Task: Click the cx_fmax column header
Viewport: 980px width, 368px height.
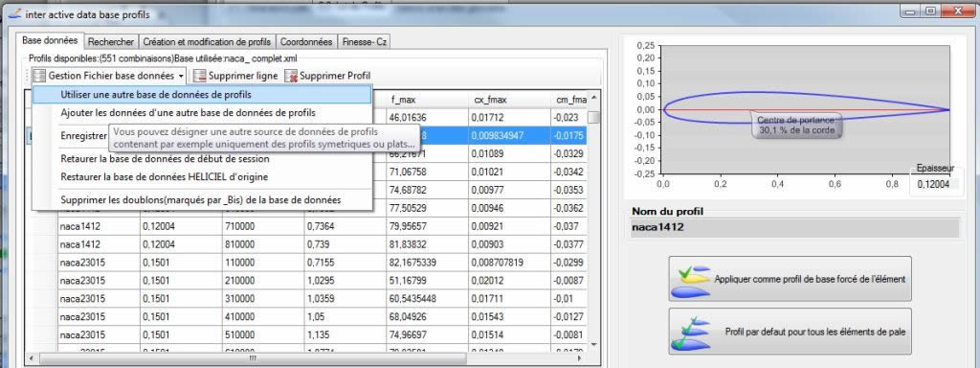Action: (509, 100)
